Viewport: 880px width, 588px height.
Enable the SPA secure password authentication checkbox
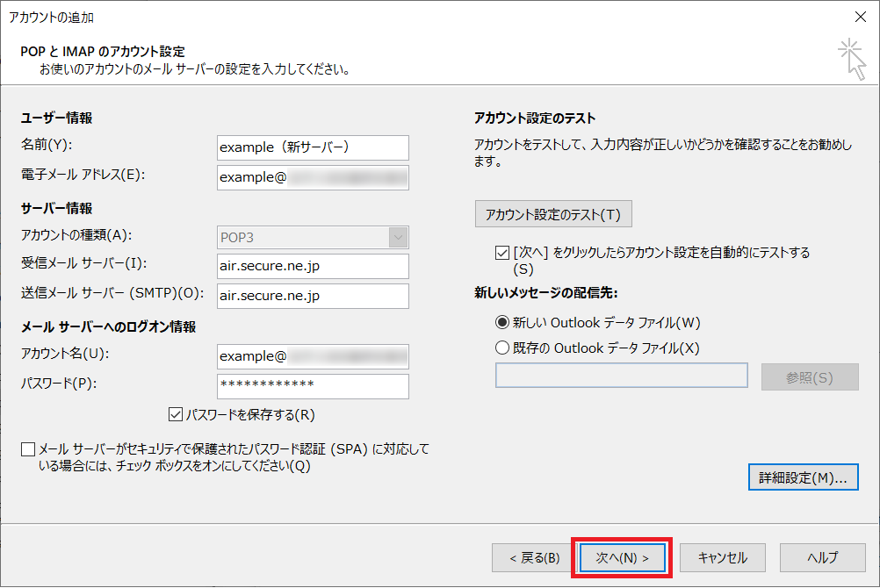tap(29, 450)
